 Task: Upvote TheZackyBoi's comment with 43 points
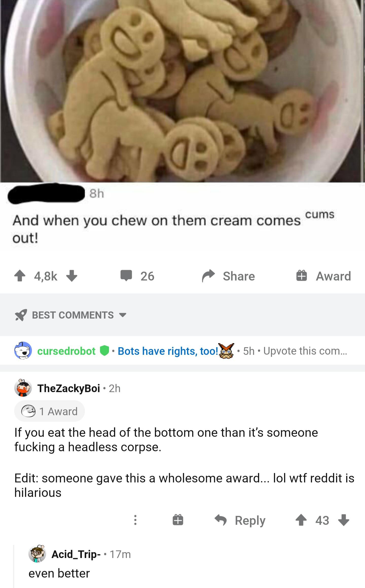tap(301, 521)
